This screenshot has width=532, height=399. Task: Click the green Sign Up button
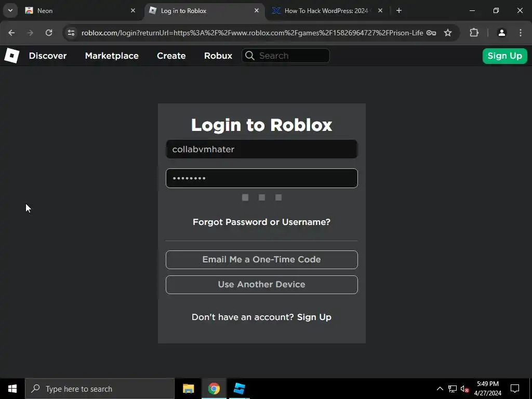(504, 56)
